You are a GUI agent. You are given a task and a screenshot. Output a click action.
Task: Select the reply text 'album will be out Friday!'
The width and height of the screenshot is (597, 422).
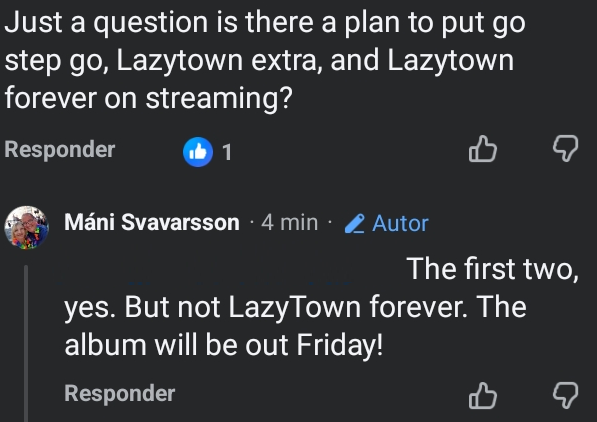click(x=223, y=345)
